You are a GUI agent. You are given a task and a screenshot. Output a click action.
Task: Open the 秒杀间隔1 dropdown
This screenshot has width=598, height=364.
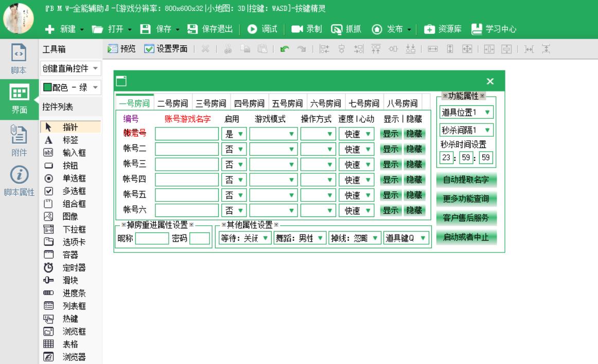coord(487,130)
